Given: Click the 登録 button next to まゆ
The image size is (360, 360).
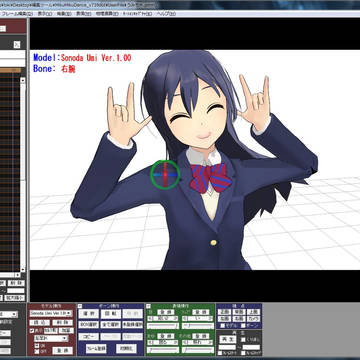Looking at the screenshot, I should pos(166,336).
